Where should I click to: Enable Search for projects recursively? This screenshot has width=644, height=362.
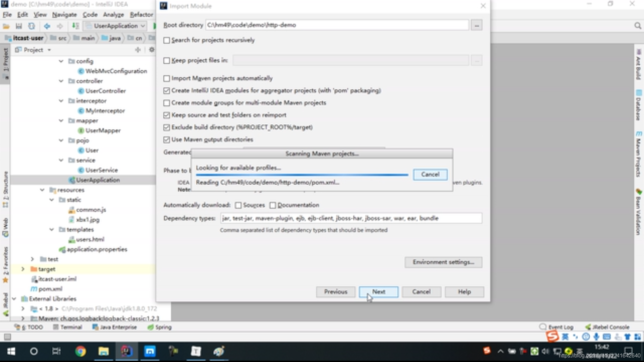pyautogui.click(x=167, y=41)
